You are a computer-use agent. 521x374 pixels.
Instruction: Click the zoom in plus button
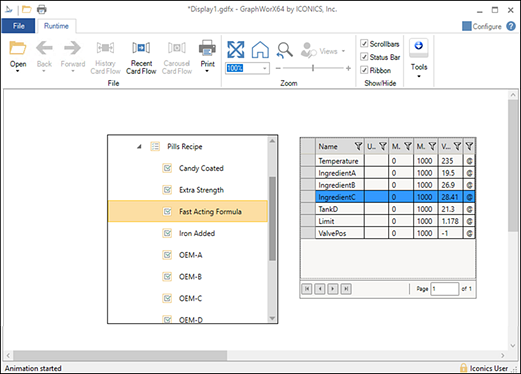(x=348, y=68)
